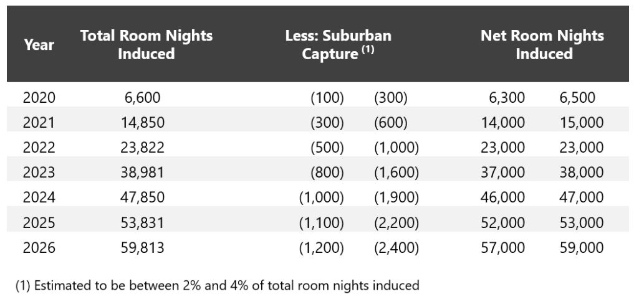Click the 2020 year cell

tap(39, 97)
